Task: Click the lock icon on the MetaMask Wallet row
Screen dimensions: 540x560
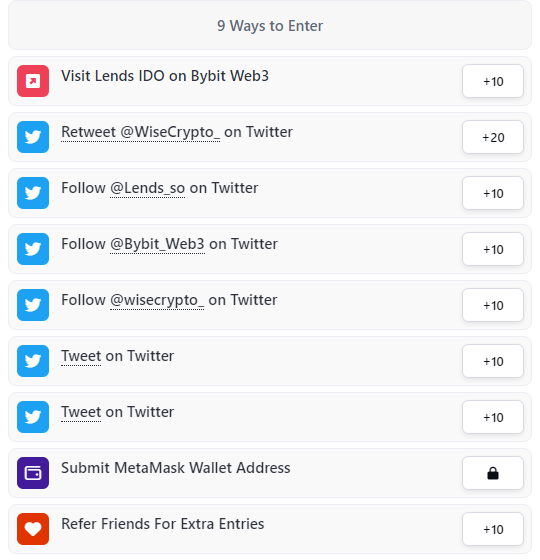Action: [x=493, y=473]
